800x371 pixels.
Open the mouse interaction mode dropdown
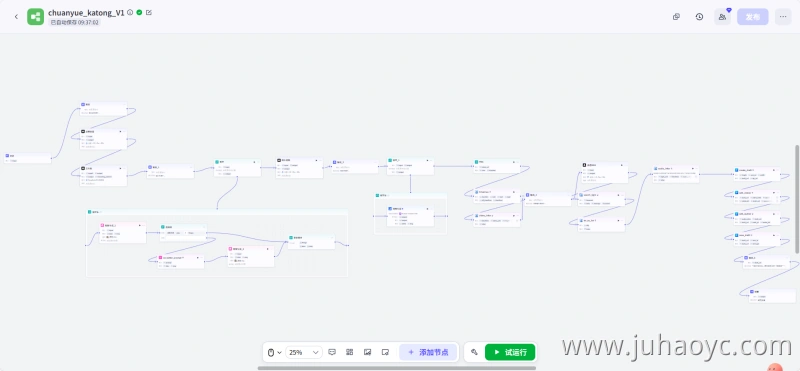[275, 352]
